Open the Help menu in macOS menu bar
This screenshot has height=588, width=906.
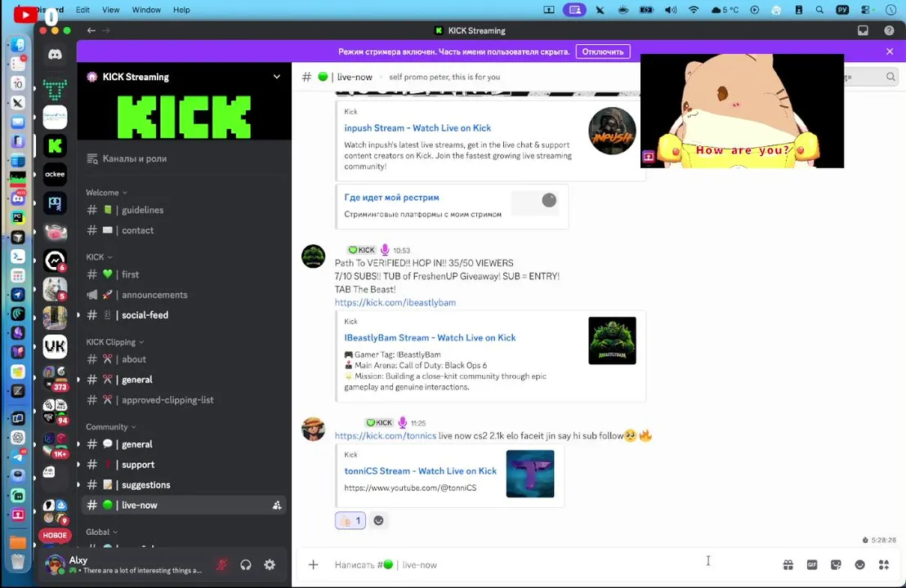pyautogui.click(x=181, y=10)
